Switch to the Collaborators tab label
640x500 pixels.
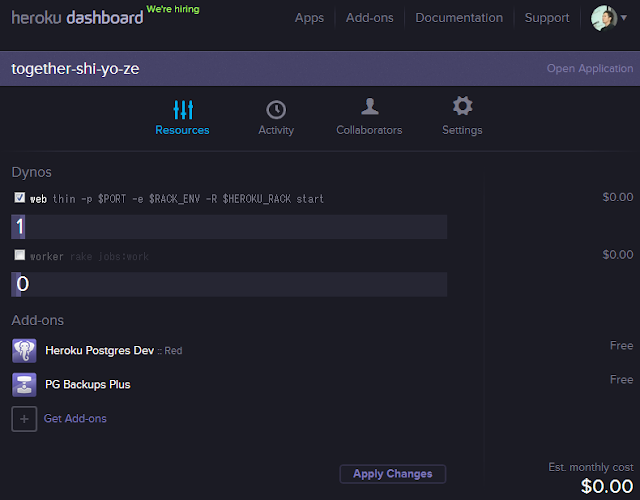click(x=369, y=130)
